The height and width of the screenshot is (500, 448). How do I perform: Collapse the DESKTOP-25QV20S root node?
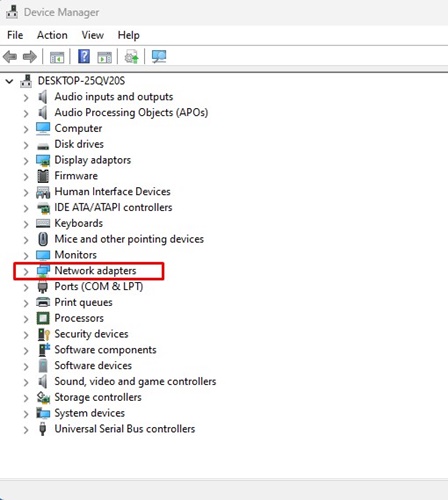click(9, 81)
